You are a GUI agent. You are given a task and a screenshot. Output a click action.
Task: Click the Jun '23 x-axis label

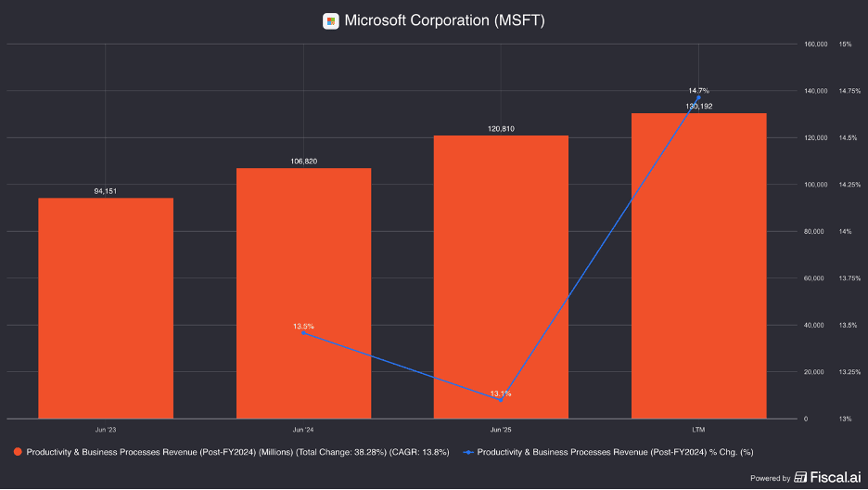point(106,430)
